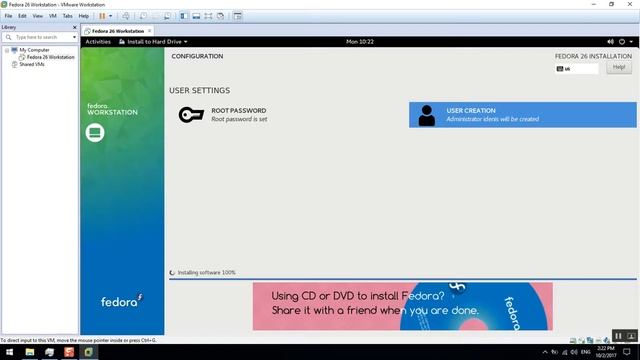
Task: Click the console view toolbar icon
Action: point(238,16)
